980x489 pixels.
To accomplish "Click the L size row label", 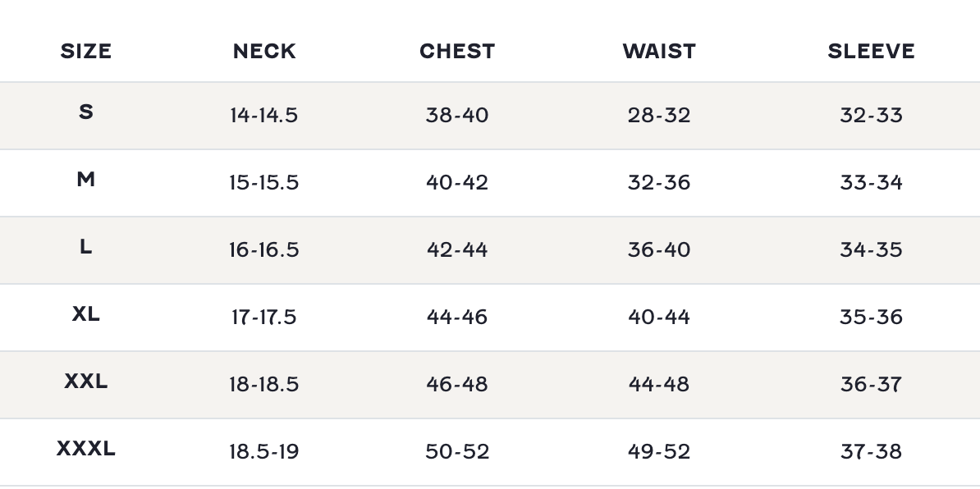I will pos(85,246).
